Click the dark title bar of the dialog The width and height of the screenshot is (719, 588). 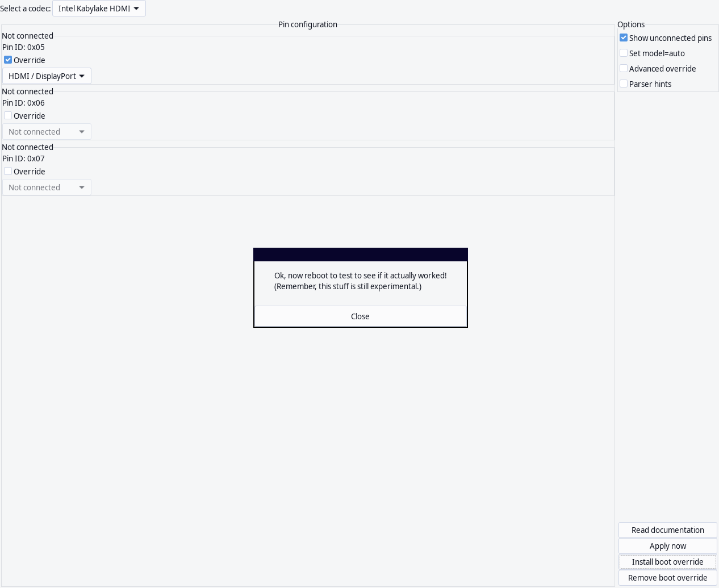point(360,255)
